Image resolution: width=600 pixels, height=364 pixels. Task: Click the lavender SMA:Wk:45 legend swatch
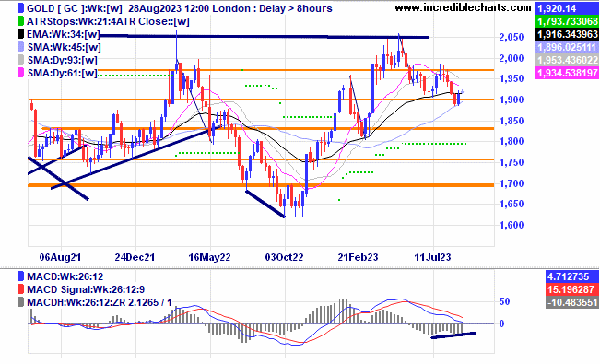(x=20, y=47)
